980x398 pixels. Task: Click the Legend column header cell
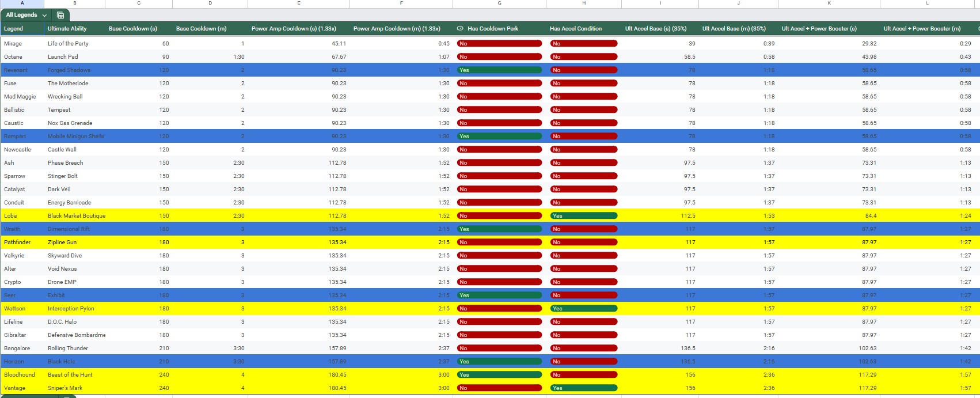(22, 28)
